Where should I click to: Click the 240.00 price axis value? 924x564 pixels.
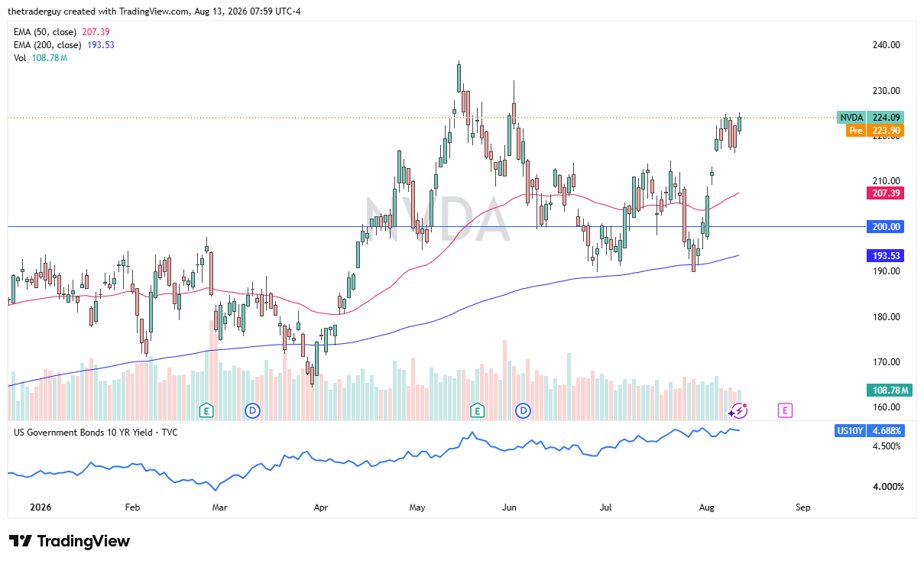click(x=886, y=45)
